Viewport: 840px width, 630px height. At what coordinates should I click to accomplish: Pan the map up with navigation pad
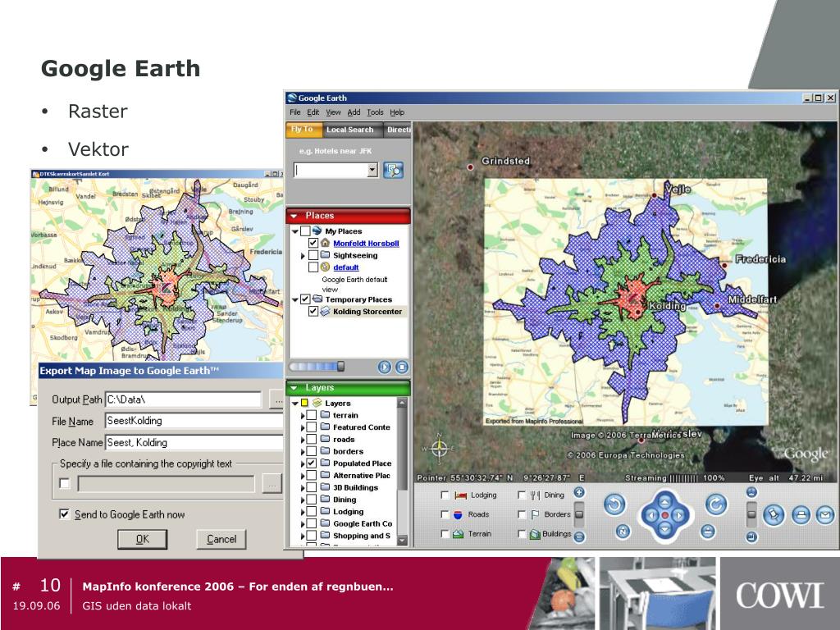click(664, 502)
